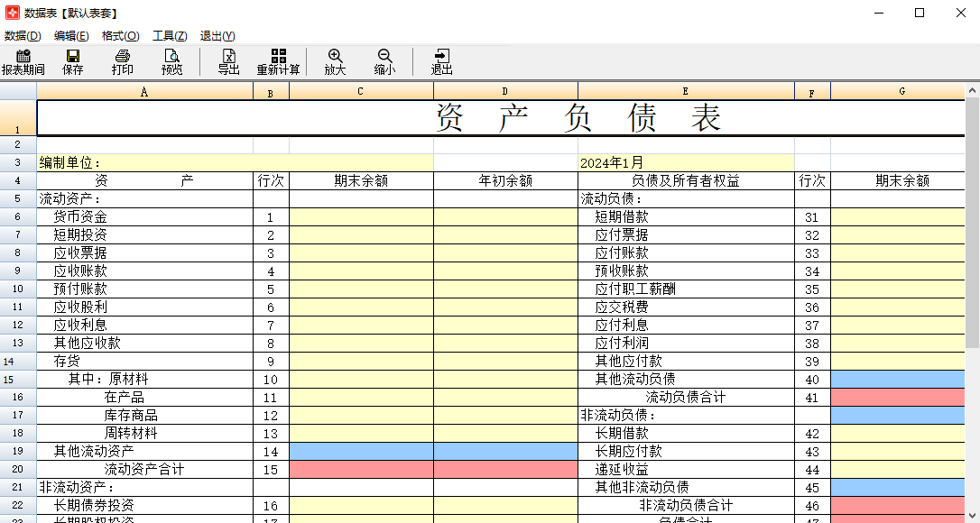Zoom out using the 缩小 icon

click(384, 61)
